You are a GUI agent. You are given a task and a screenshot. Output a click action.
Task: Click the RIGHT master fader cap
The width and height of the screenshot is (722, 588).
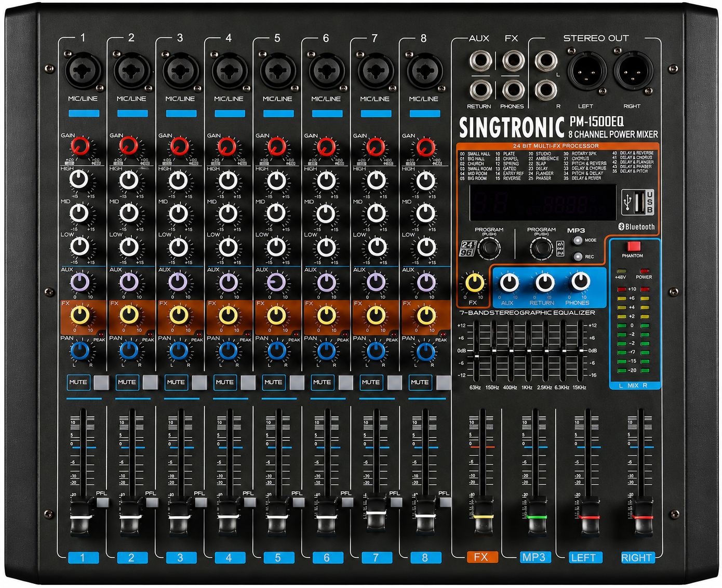point(643,516)
